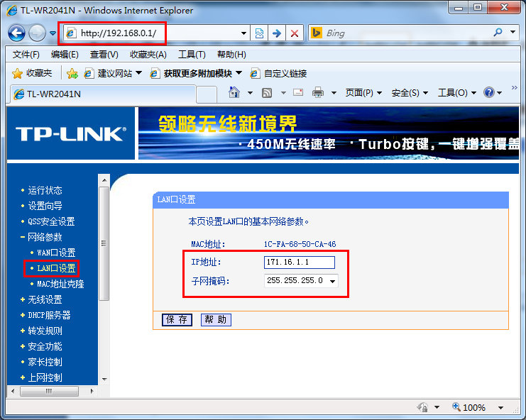This screenshot has width=526, height=420.
Task: Select LAN口设置 submenu item
Action: [56, 268]
